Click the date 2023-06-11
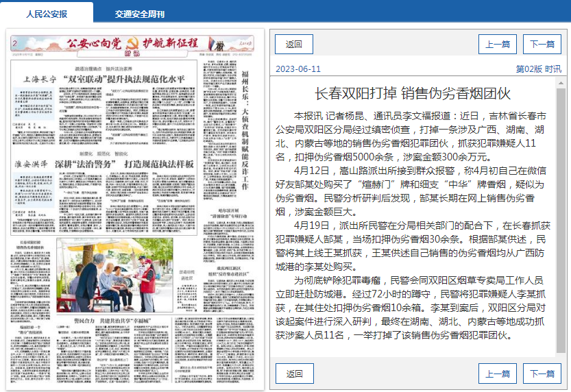 point(298,69)
